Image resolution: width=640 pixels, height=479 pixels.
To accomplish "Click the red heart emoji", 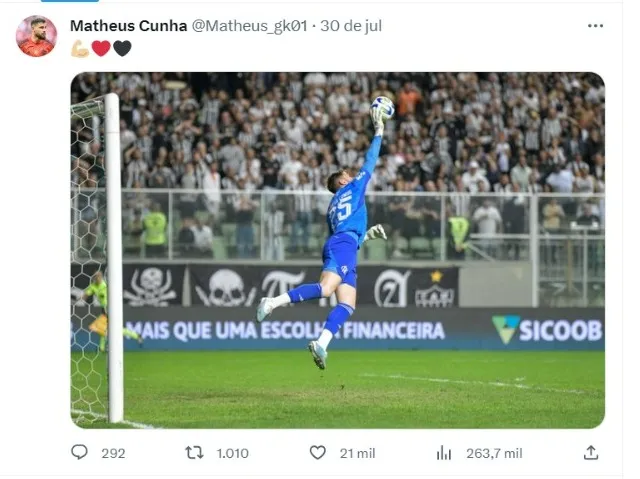I will point(101,49).
